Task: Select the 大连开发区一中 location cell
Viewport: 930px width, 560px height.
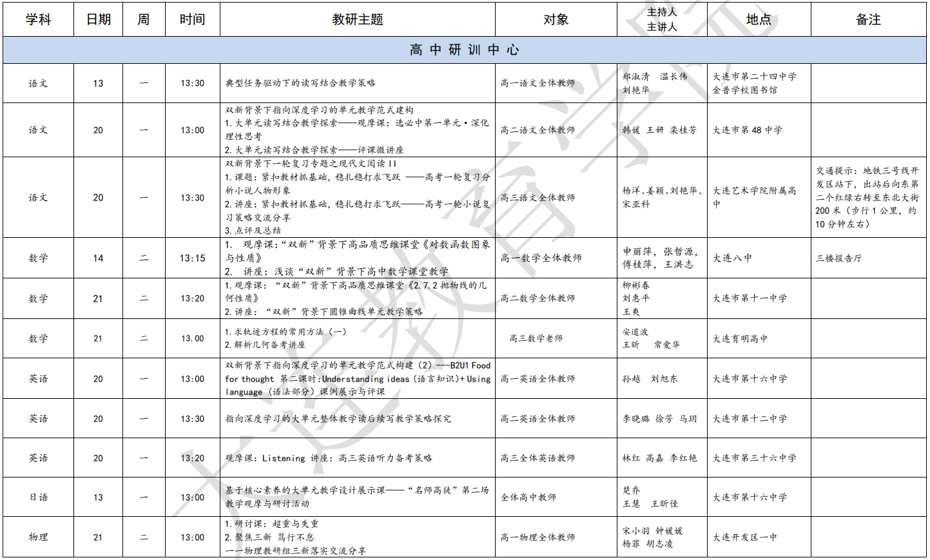Action: [x=744, y=537]
